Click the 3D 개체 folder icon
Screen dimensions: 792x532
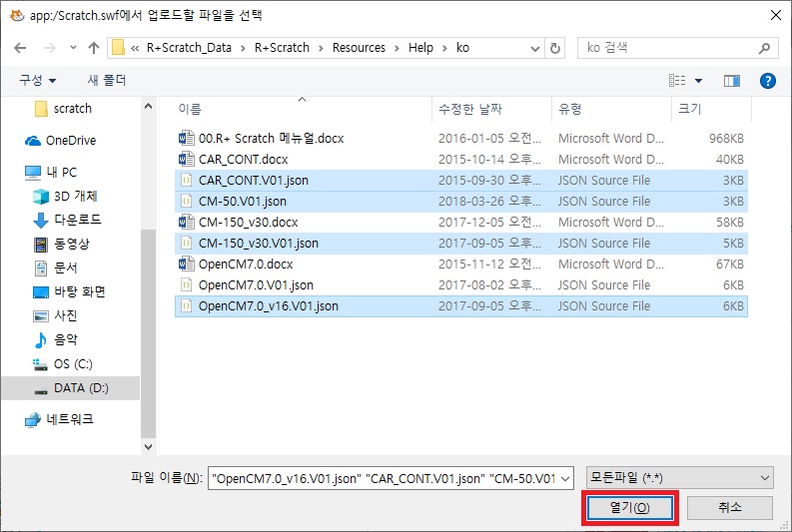point(41,196)
